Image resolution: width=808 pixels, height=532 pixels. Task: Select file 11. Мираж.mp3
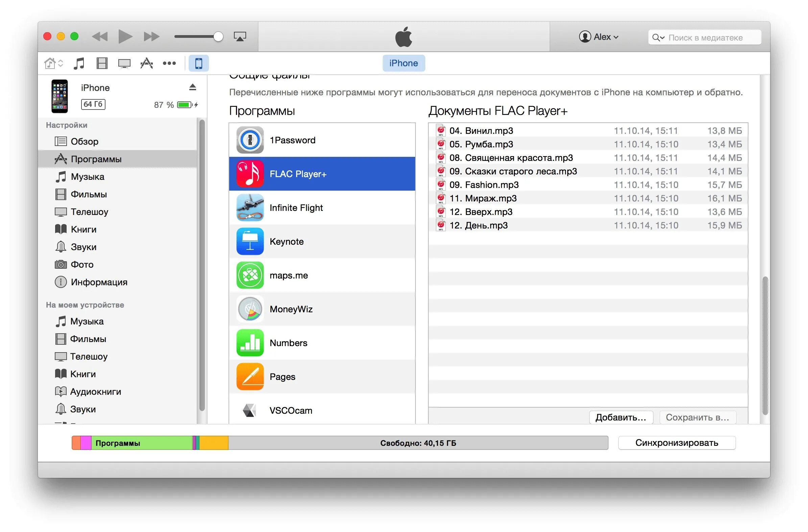coord(588,198)
